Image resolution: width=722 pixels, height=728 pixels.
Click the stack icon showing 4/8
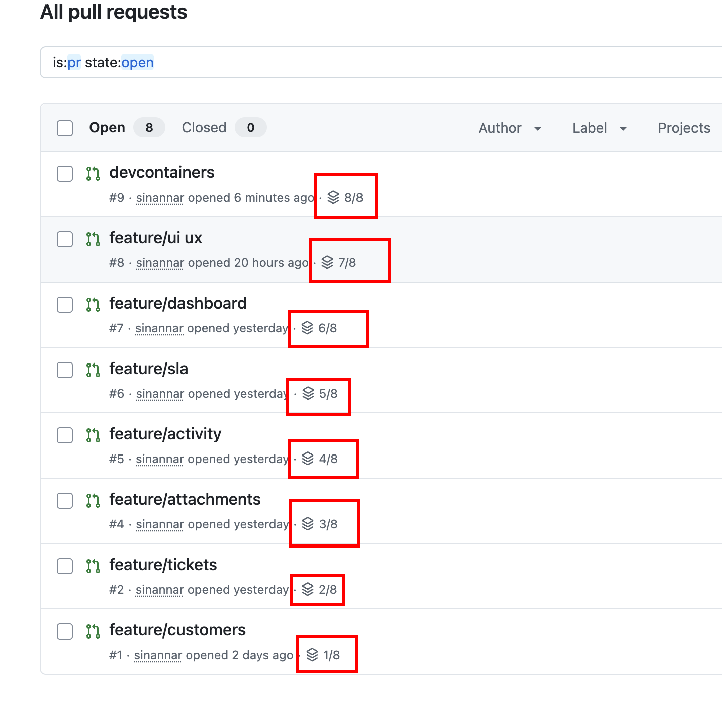click(308, 459)
